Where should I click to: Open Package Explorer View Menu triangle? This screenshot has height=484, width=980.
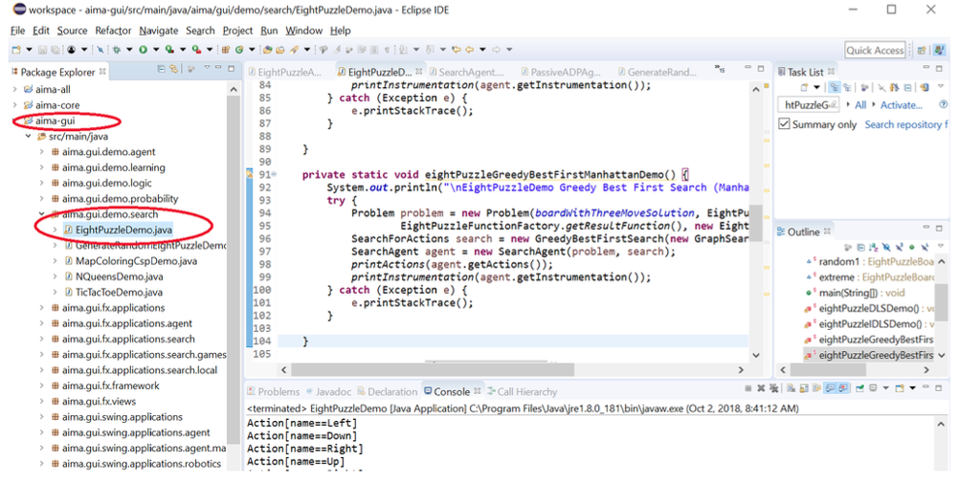pos(207,68)
